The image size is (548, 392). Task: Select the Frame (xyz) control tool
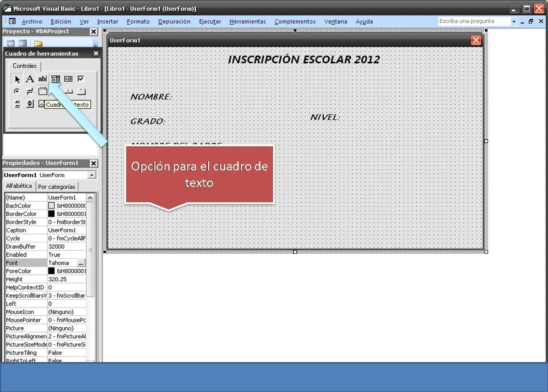click(43, 91)
